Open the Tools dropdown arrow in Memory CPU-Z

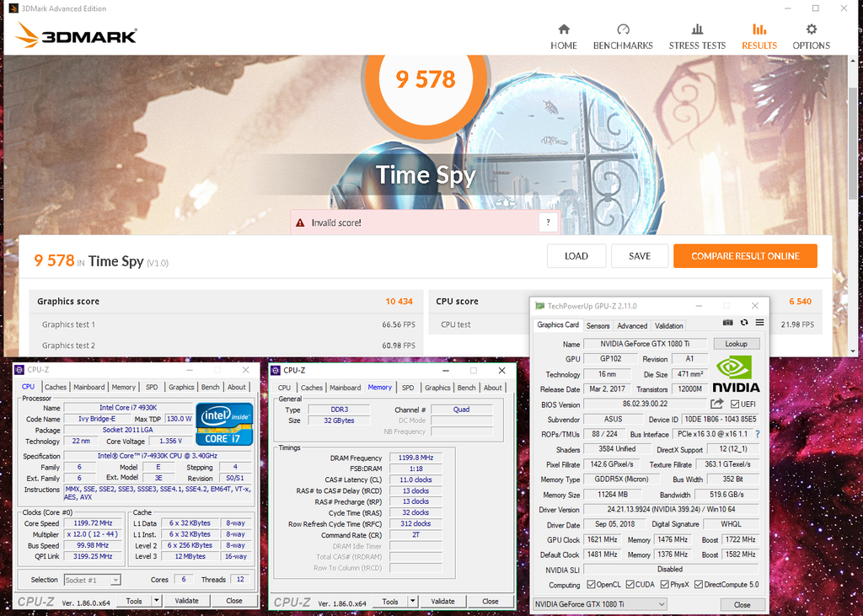pyautogui.click(x=413, y=602)
